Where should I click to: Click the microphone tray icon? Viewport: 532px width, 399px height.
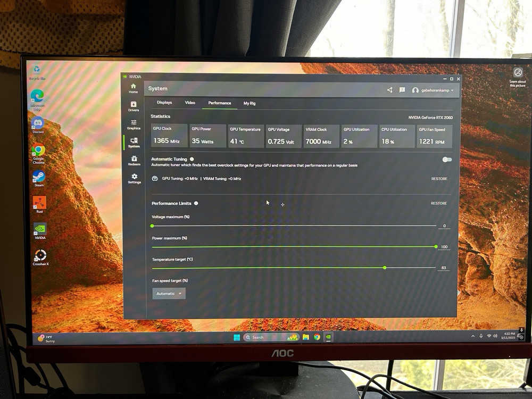tap(481, 336)
